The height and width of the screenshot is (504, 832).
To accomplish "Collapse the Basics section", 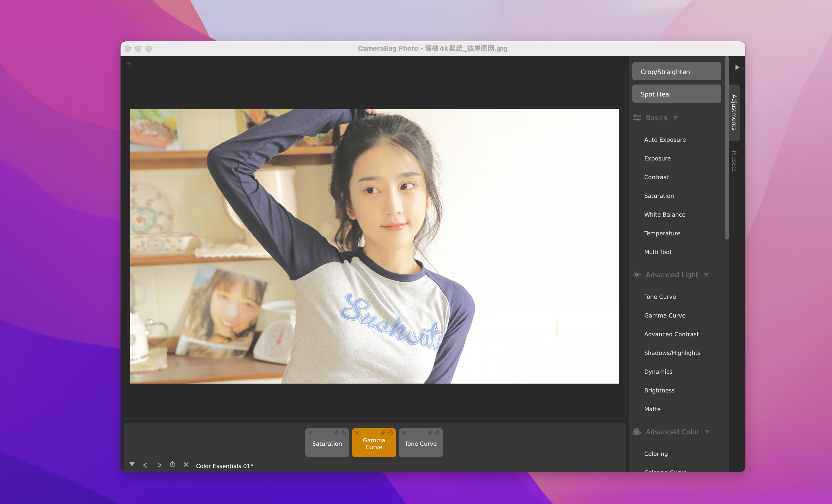I will (x=675, y=118).
